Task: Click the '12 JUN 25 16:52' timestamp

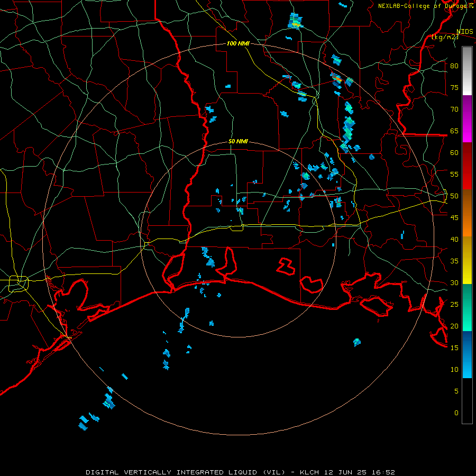Action: (x=360, y=472)
